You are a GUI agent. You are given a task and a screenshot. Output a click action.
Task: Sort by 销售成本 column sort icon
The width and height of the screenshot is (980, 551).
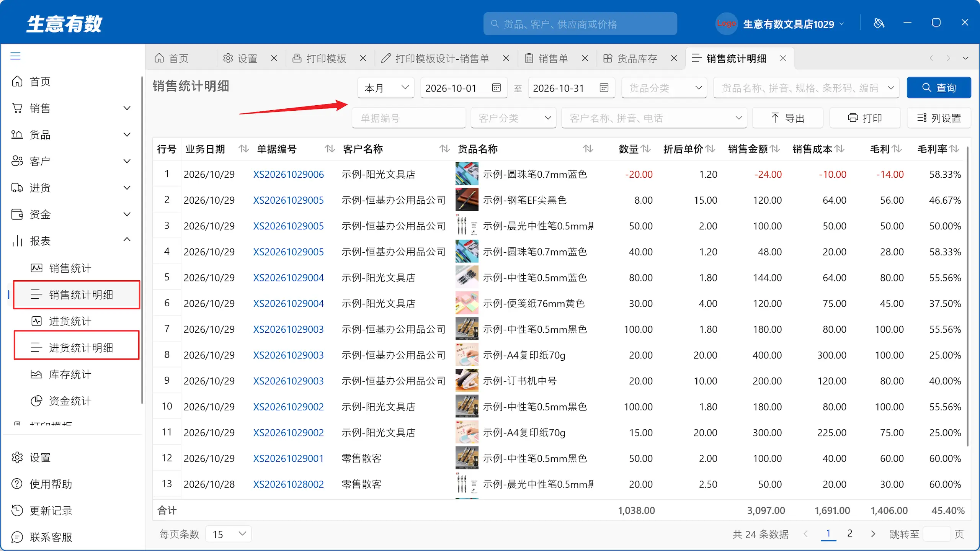coord(840,149)
